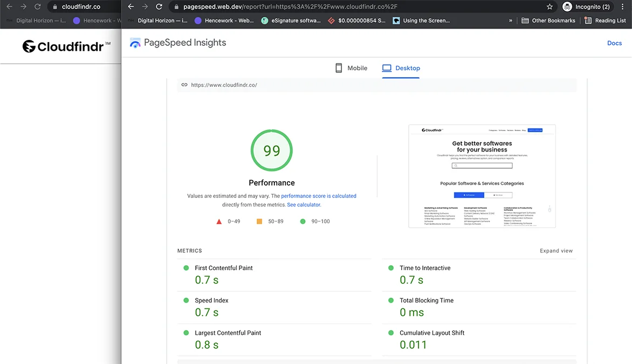
Task: Click the Cumulative Layout Shift metric label
Action: (432, 333)
